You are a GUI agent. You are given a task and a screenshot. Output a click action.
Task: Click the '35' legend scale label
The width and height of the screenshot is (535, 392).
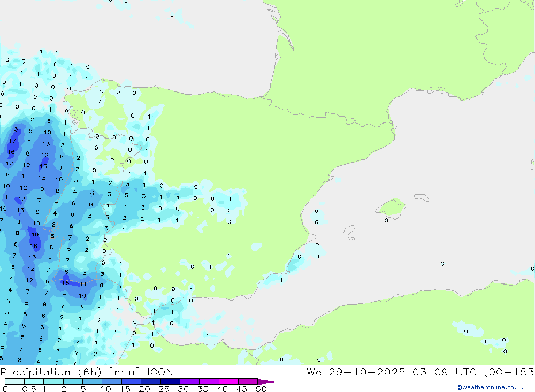tap(203, 389)
